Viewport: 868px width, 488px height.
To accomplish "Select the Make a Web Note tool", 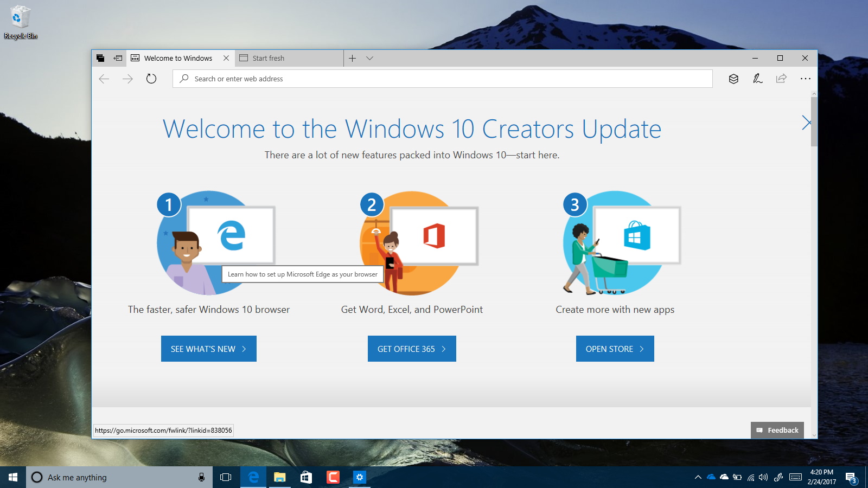I will point(757,79).
